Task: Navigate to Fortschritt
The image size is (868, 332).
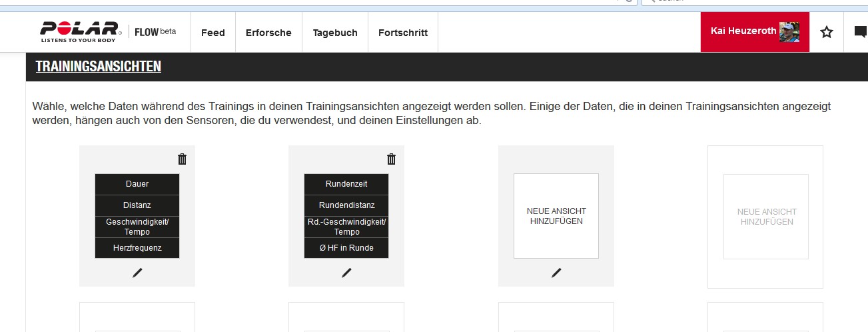Action: [x=403, y=33]
